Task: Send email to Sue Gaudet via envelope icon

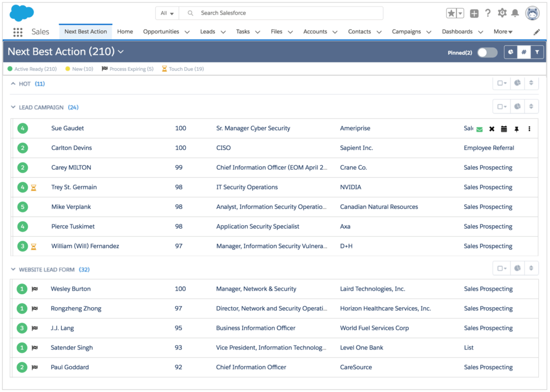Action: 480,129
